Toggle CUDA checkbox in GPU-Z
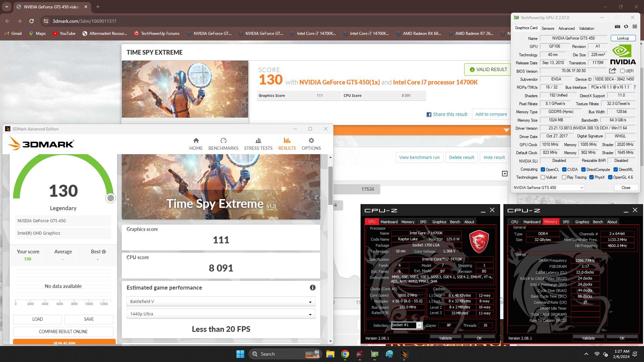 (564, 170)
